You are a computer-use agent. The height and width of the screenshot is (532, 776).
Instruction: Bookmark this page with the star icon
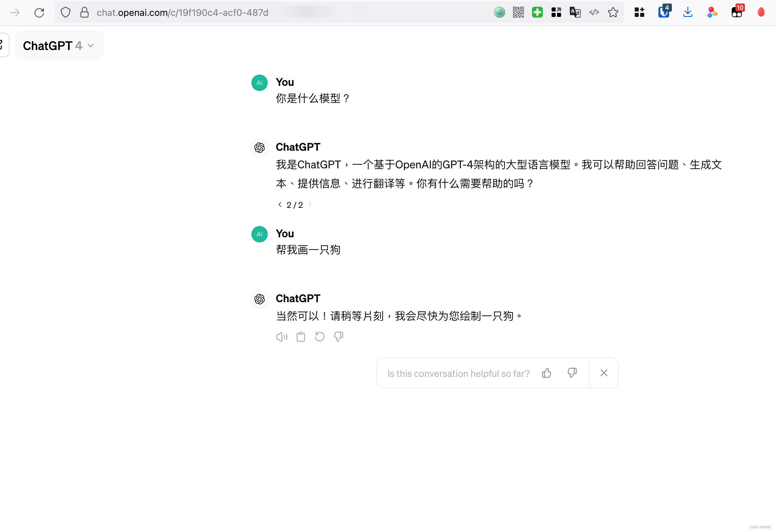(x=613, y=13)
